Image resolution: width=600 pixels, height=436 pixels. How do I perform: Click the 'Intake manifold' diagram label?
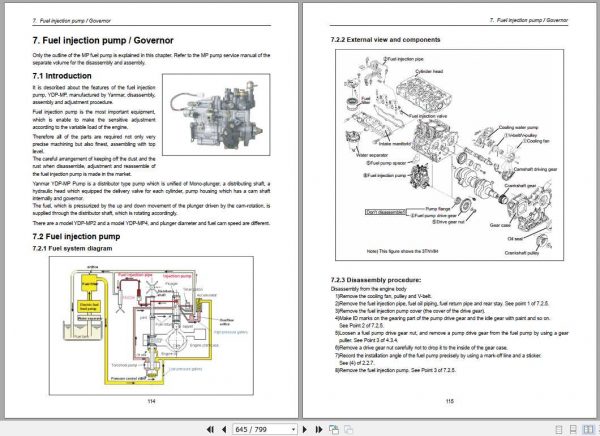click(395, 144)
